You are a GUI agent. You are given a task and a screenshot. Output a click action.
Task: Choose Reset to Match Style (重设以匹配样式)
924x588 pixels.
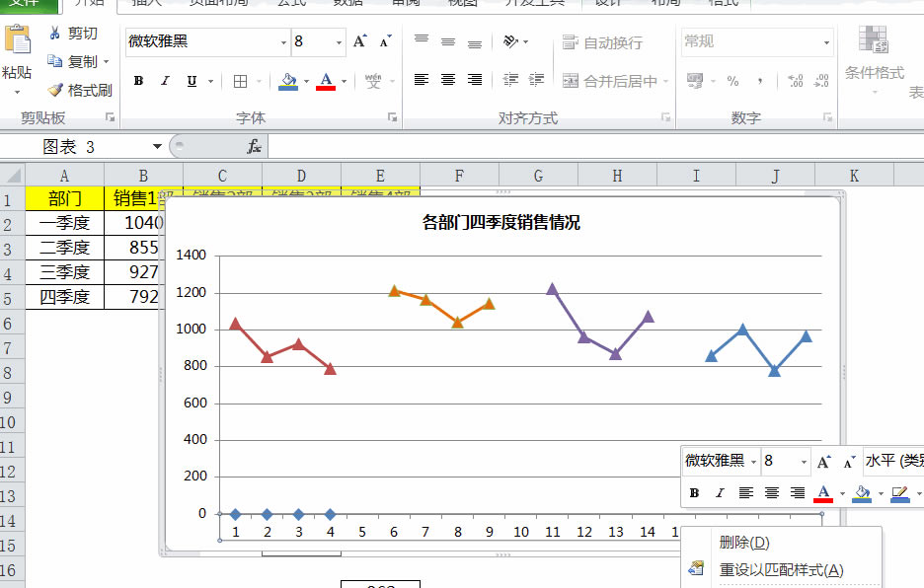point(781,569)
